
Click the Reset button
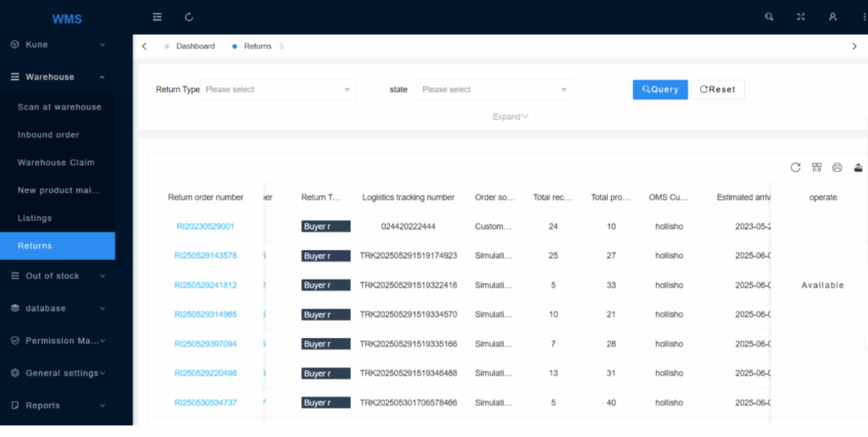(717, 90)
